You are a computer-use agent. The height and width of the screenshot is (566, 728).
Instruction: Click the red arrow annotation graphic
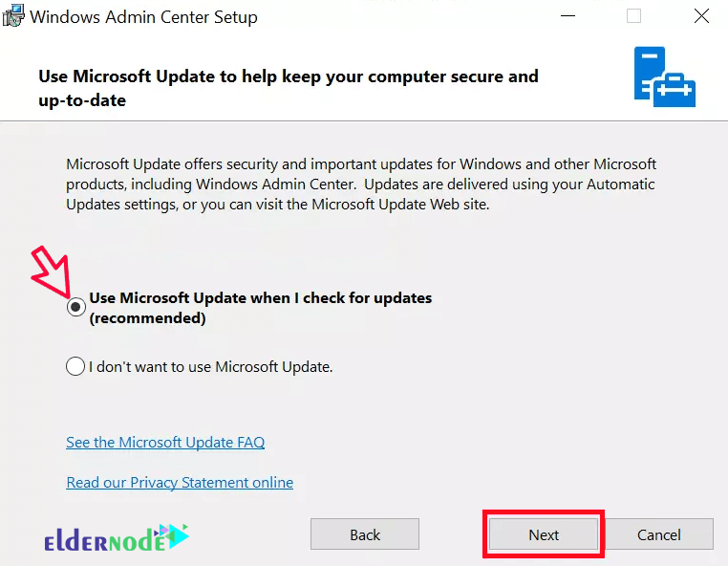coord(51,272)
